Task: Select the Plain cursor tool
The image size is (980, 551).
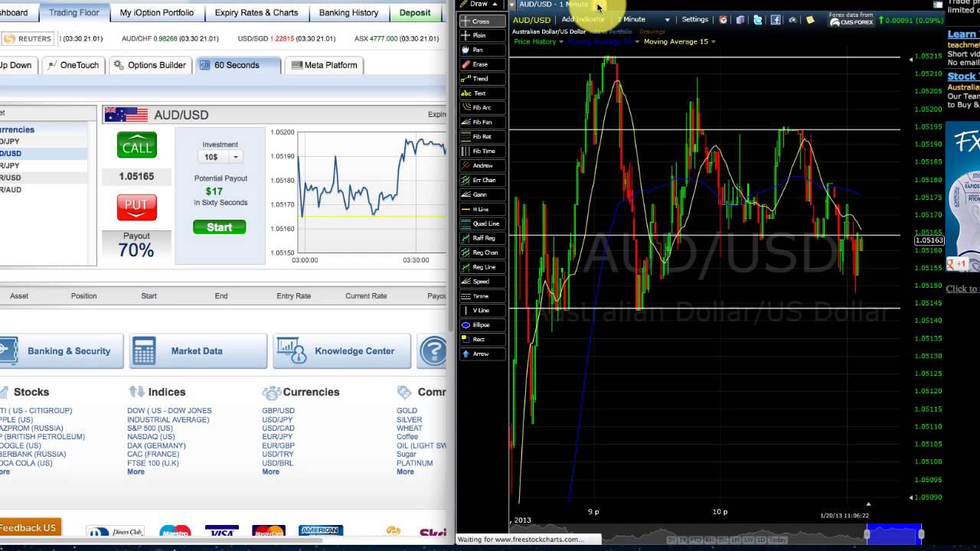Action: [x=482, y=35]
